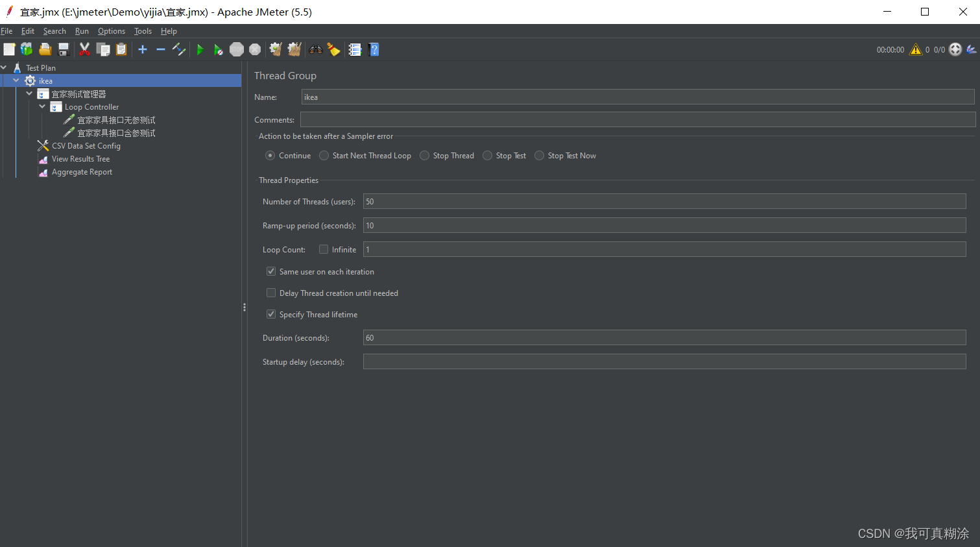This screenshot has width=980, height=547.
Task: Click the elapsed time 00:00:00 display
Action: pyautogui.click(x=890, y=49)
